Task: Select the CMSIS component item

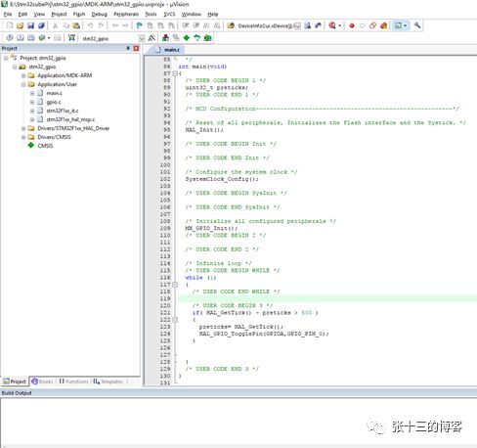Action: pyautogui.click(x=45, y=146)
